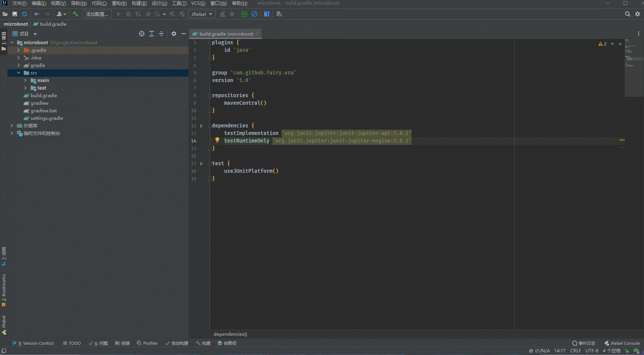The image size is (644, 355).
Task: Click the grayed-out Debug bug icon
Action: tap(128, 14)
